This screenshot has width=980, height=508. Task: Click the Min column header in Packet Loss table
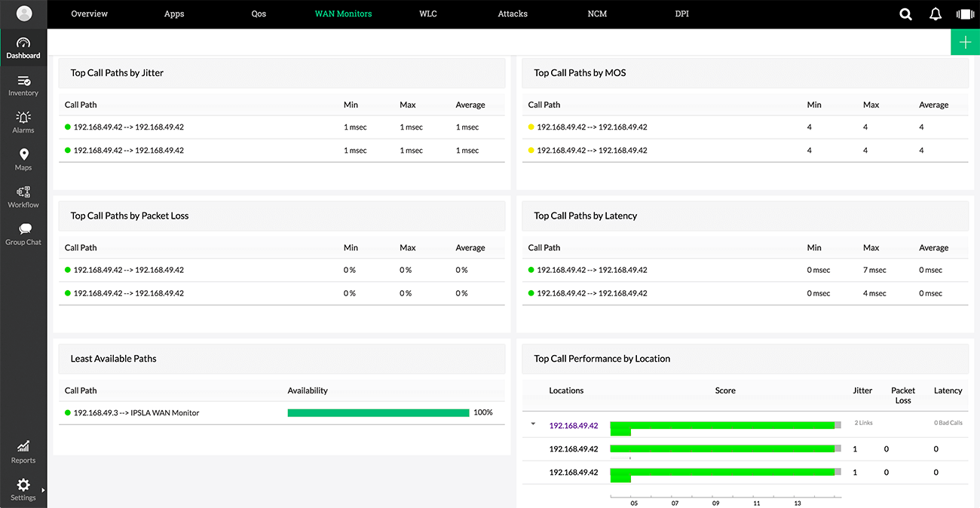point(351,248)
